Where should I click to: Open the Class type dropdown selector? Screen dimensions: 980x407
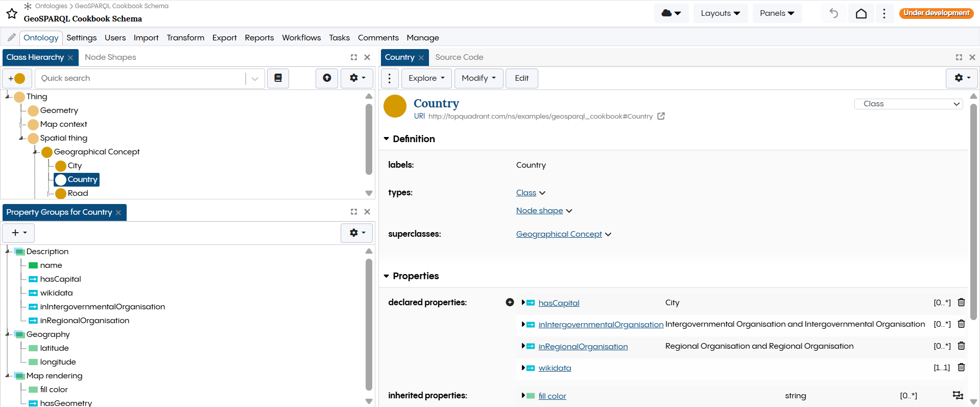click(x=908, y=104)
